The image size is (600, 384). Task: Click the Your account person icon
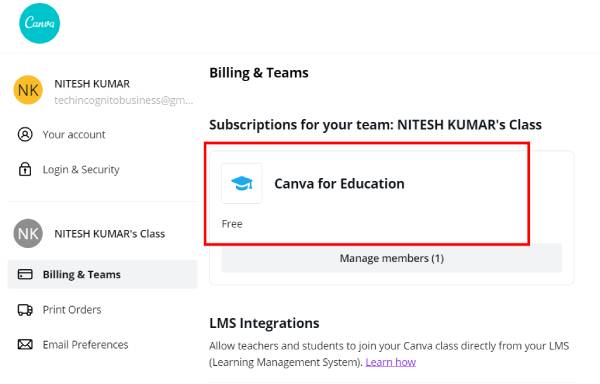[25, 135]
